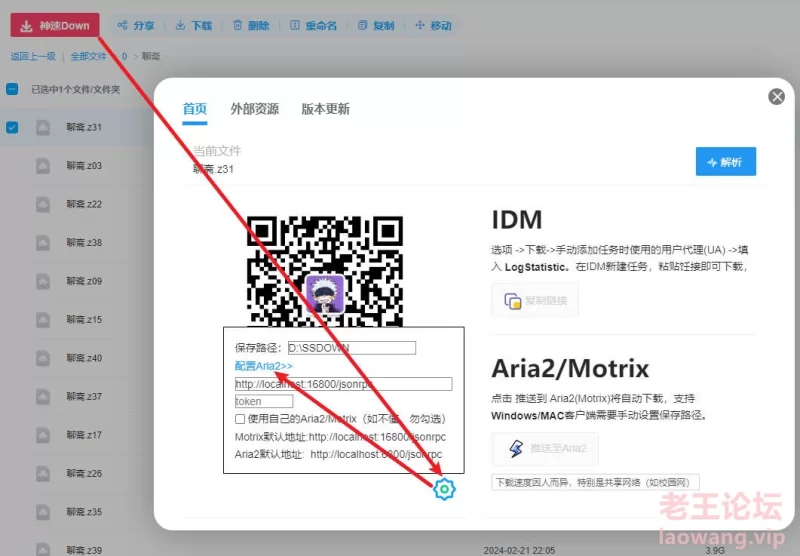Click the 下载 download toolbar button

point(194,26)
